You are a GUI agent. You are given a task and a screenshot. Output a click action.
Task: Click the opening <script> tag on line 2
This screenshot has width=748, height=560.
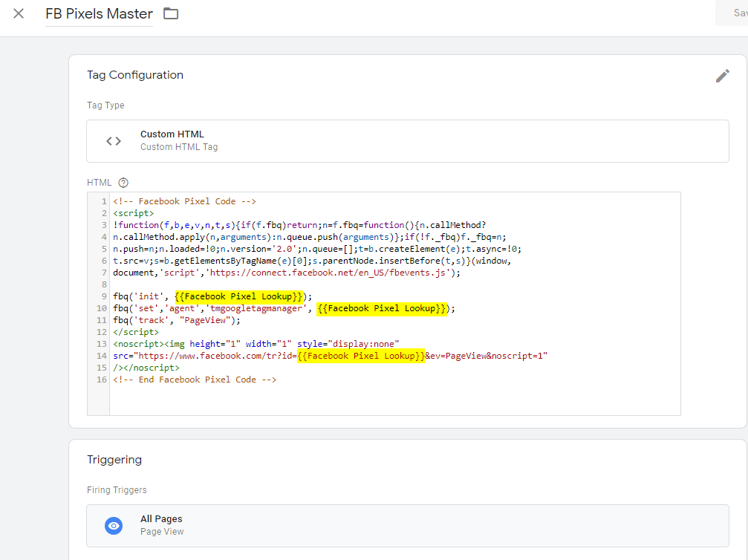134,213
